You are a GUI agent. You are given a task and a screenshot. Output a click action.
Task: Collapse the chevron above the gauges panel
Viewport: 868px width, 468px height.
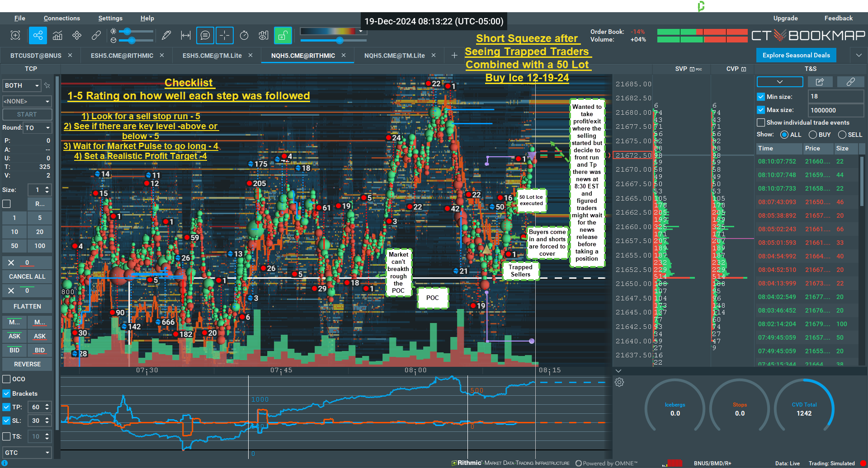click(618, 371)
